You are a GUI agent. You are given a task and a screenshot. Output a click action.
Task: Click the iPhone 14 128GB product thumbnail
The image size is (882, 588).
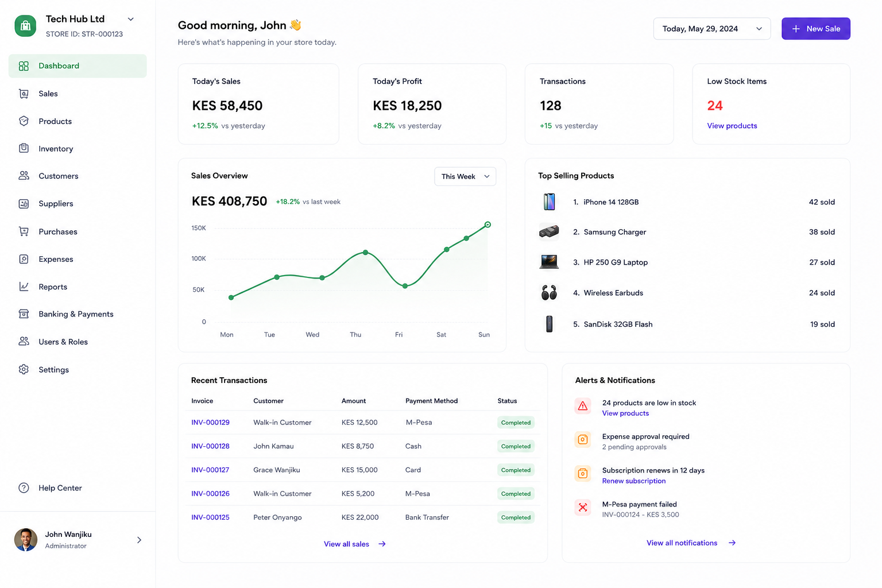[550, 202]
